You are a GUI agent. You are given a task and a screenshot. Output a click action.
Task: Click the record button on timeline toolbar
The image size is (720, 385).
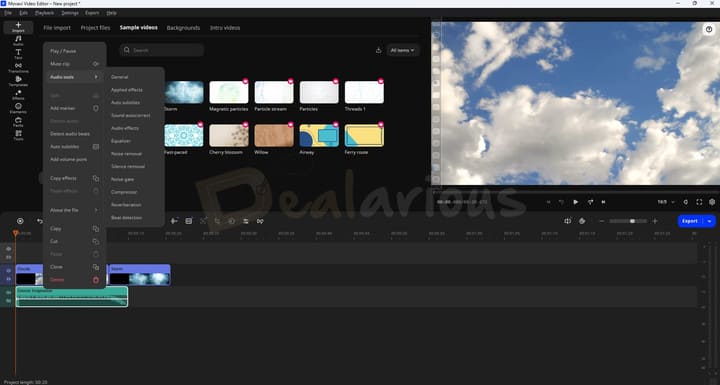(20, 221)
